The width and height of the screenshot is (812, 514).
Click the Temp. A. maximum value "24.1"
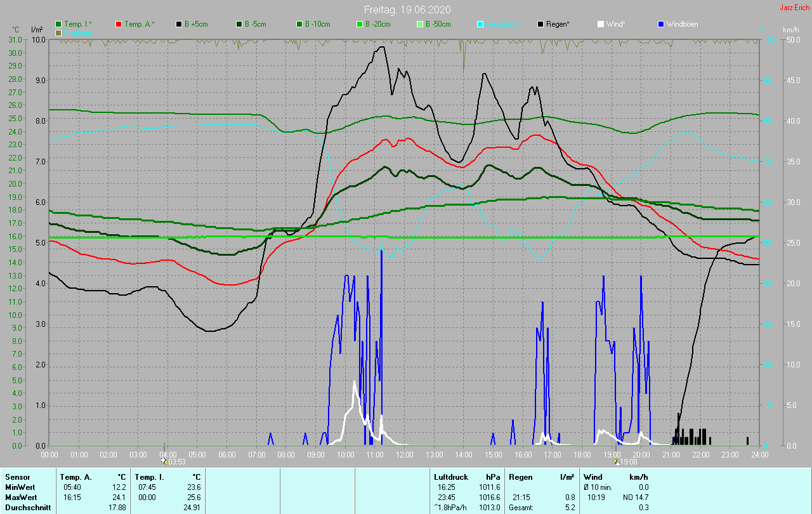pos(119,498)
